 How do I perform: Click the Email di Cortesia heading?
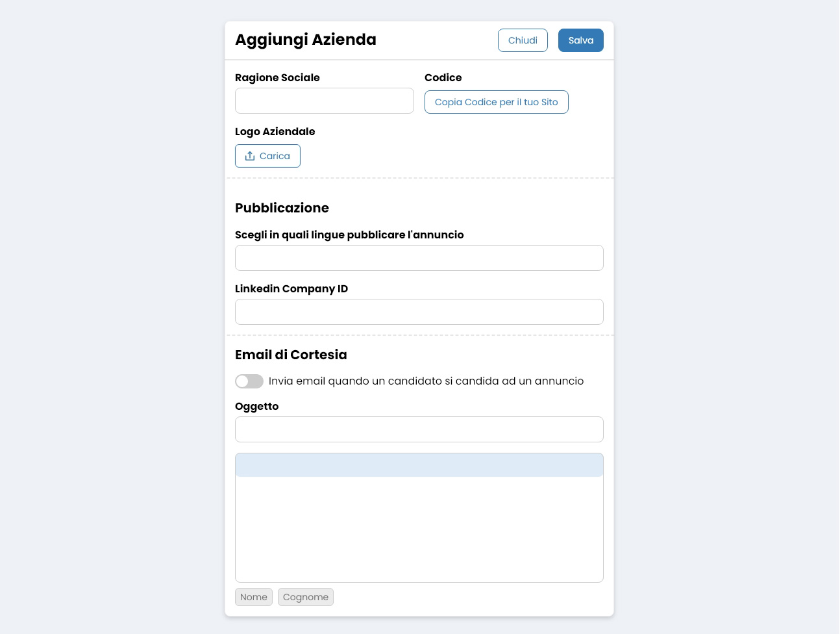pyautogui.click(x=291, y=355)
